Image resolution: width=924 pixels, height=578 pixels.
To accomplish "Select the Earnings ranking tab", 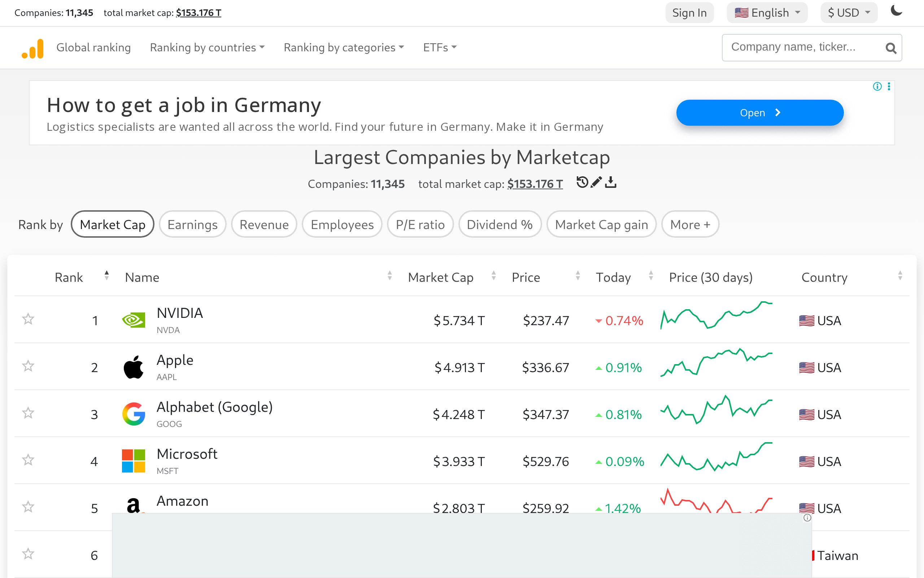I will click(x=192, y=224).
